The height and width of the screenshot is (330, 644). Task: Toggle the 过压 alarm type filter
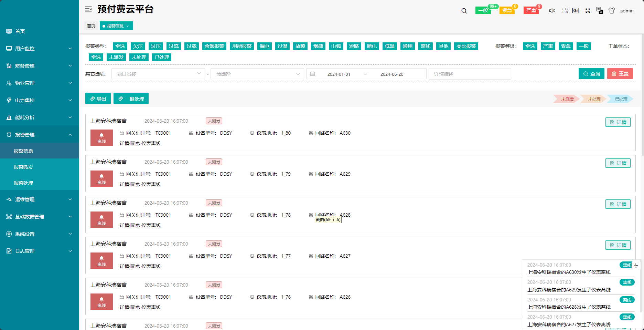pyautogui.click(x=156, y=46)
